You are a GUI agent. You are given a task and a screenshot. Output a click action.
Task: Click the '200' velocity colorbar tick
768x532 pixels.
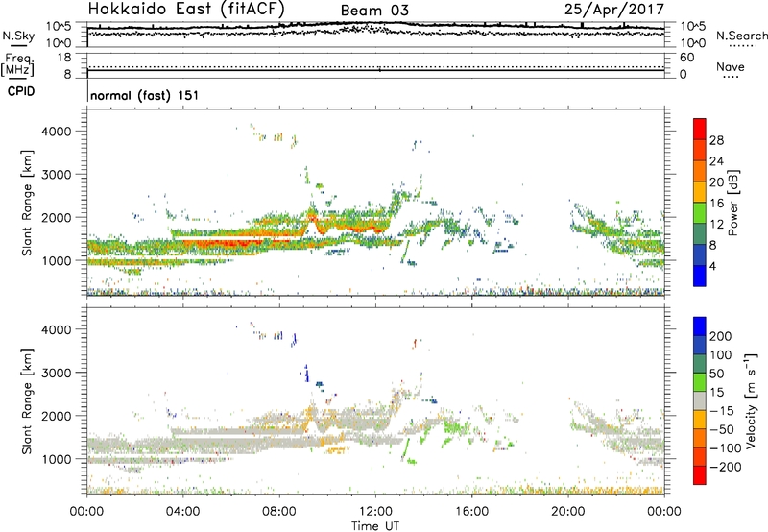tap(721, 336)
